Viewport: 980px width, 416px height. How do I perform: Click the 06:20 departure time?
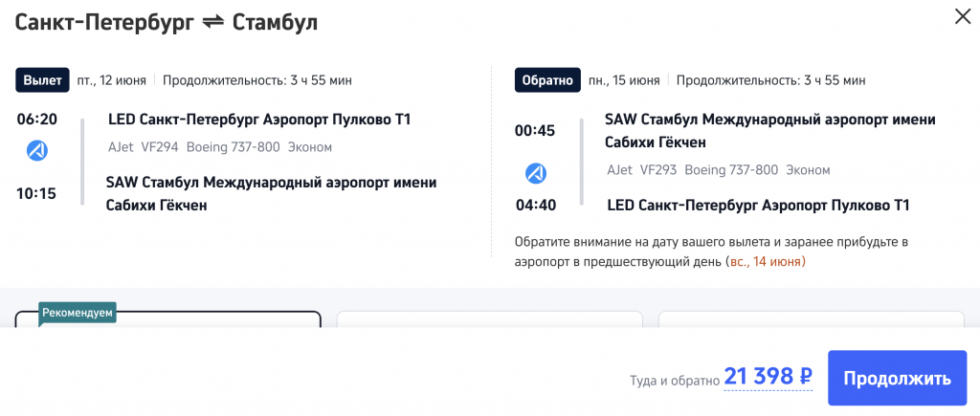(x=37, y=120)
